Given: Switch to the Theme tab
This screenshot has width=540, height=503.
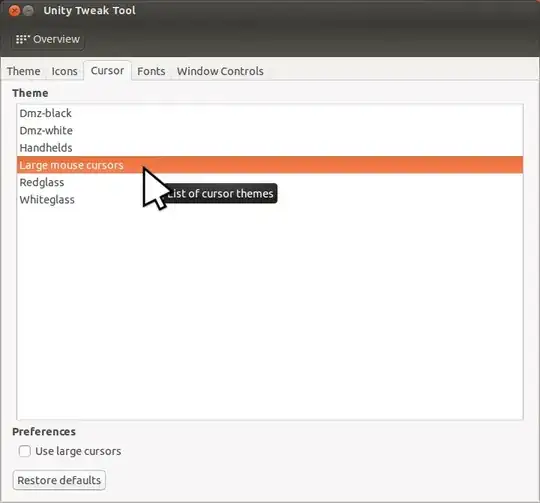Looking at the screenshot, I should [23, 71].
